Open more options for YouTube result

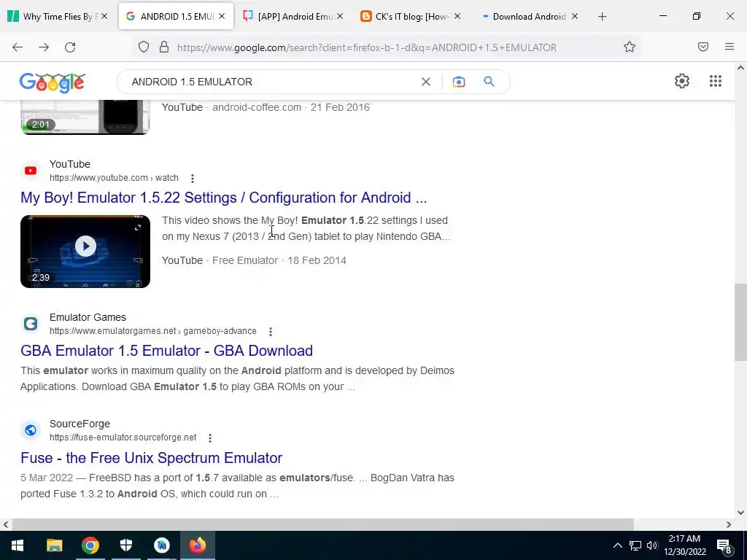(193, 179)
